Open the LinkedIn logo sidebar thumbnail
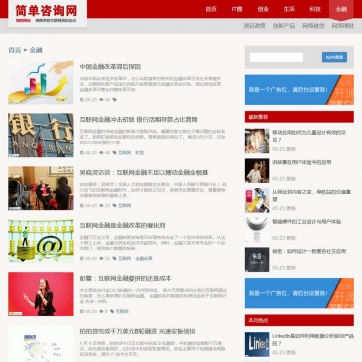The height and width of the screenshot is (362, 362). tap(257, 344)
